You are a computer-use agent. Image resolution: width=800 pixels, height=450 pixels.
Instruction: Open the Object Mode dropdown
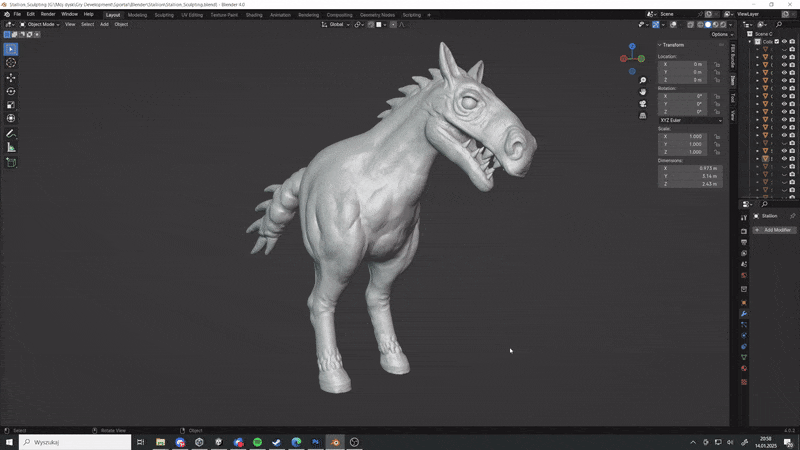[x=40, y=24]
